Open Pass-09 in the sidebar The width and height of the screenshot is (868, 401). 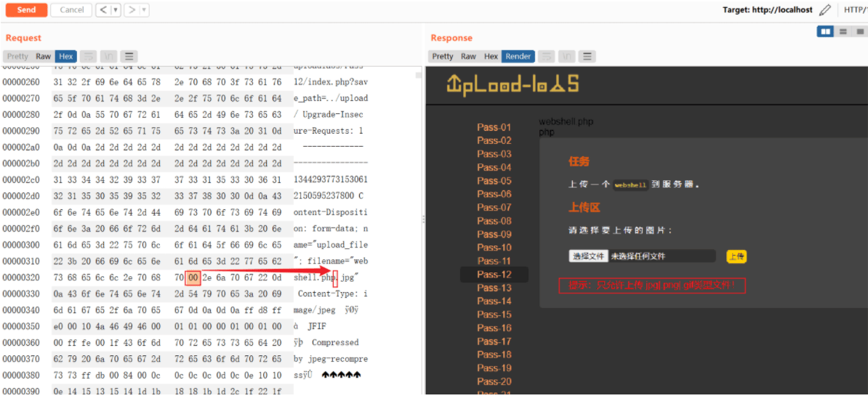[x=494, y=234]
